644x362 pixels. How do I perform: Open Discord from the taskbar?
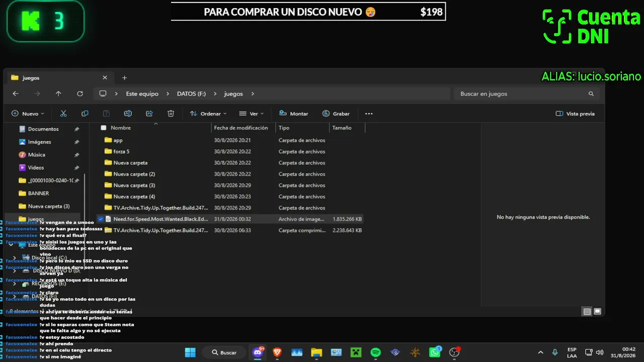coord(258,352)
